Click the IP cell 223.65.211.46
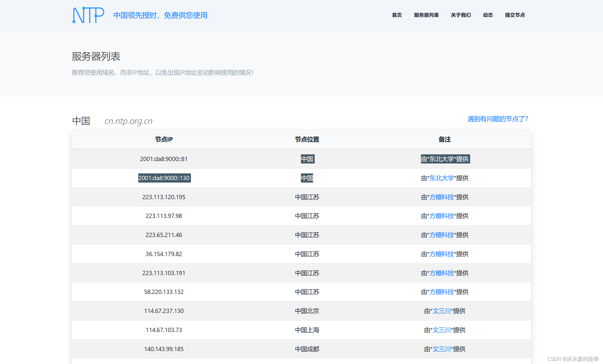The height and width of the screenshot is (364, 603). coord(164,235)
